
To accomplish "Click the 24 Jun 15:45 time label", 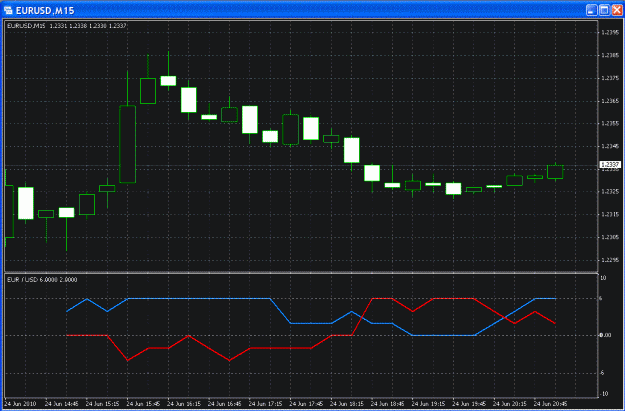I will (x=143, y=404).
